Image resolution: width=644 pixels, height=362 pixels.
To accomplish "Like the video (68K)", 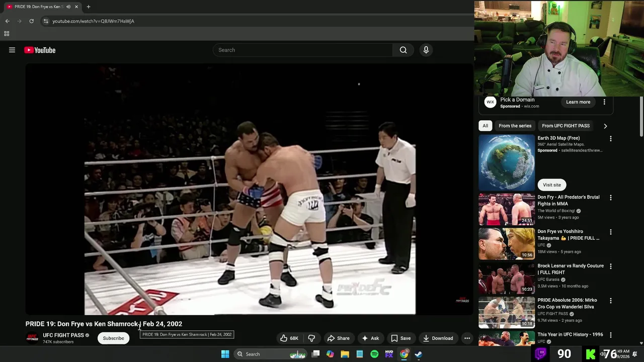I will 290,338.
